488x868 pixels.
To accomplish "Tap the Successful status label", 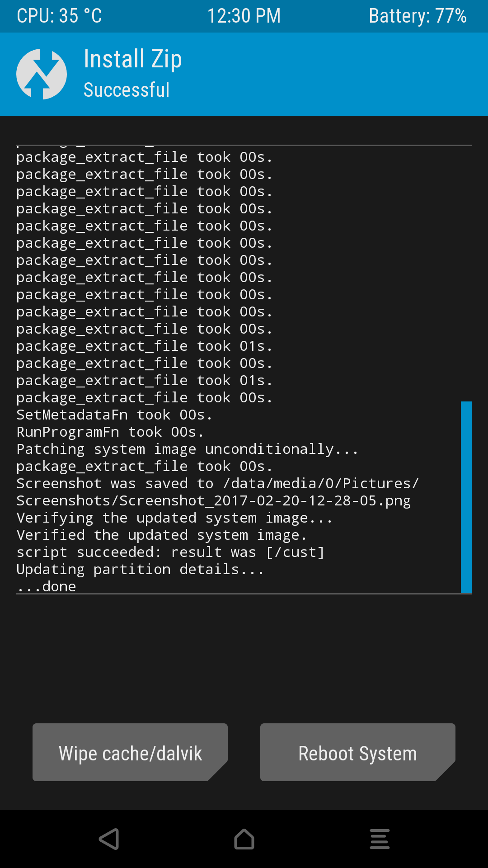I will click(127, 90).
